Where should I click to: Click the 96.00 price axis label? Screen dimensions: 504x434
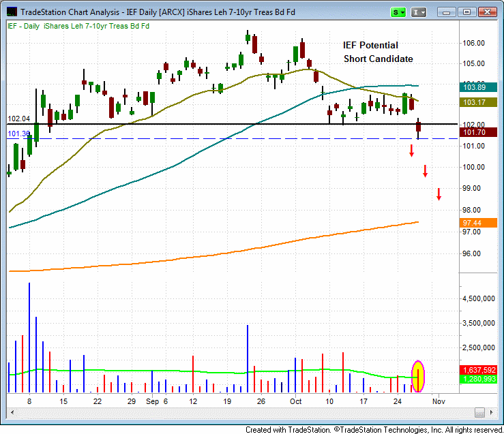(x=472, y=253)
